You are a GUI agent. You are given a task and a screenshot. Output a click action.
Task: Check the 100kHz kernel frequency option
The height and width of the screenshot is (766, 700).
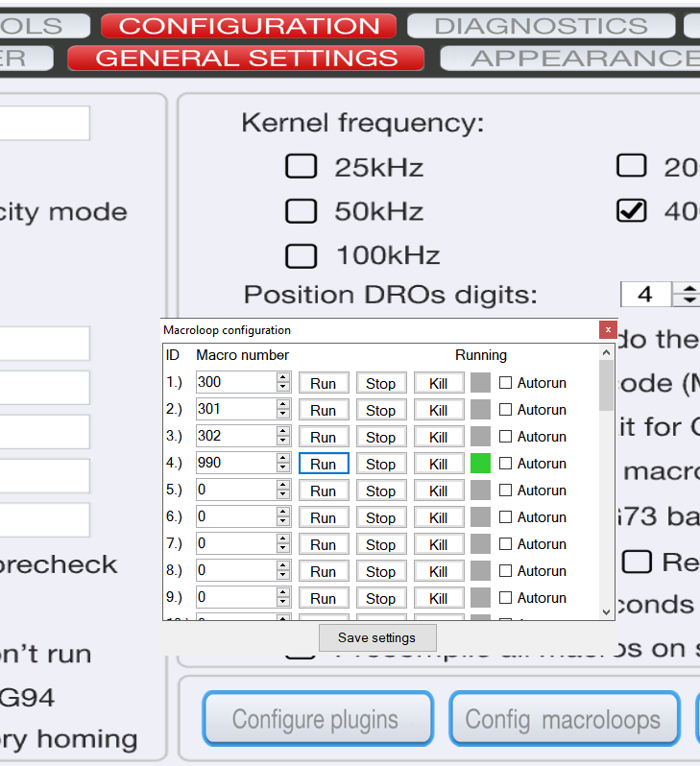point(302,255)
